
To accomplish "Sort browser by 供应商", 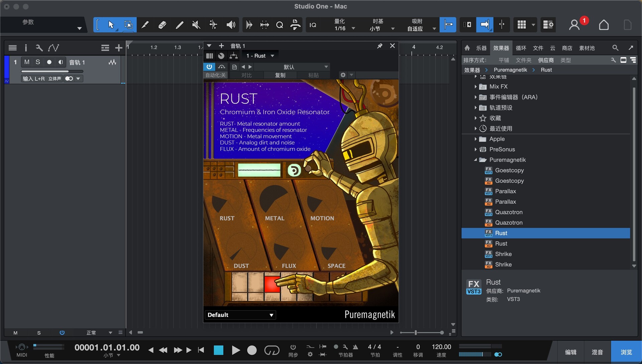I will [546, 60].
